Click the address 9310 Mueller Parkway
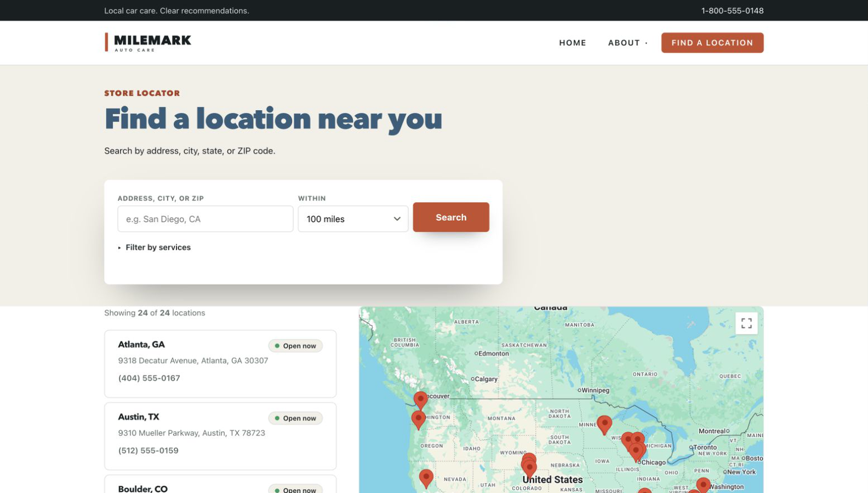868x493 pixels. point(192,433)
